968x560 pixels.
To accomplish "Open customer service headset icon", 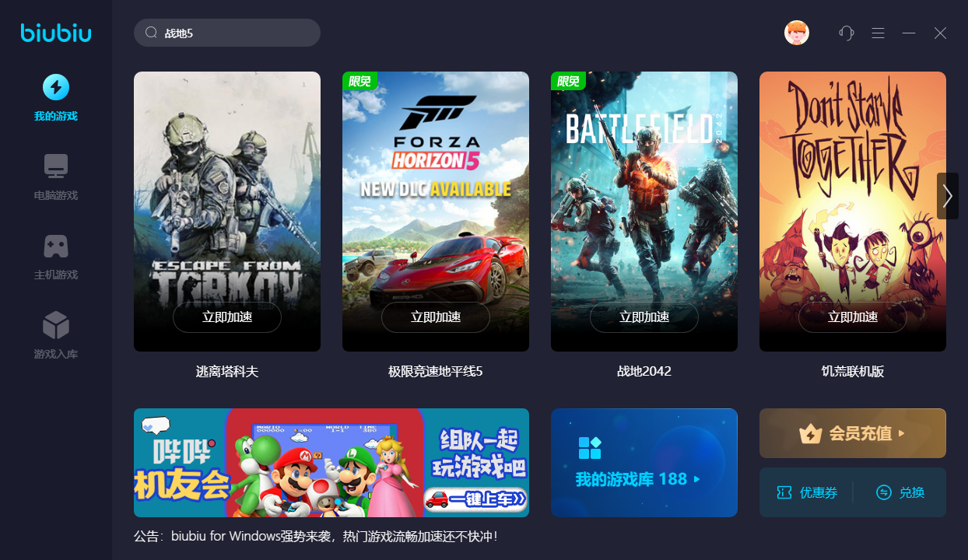I will pyautogui.click(x=847, y=33).
